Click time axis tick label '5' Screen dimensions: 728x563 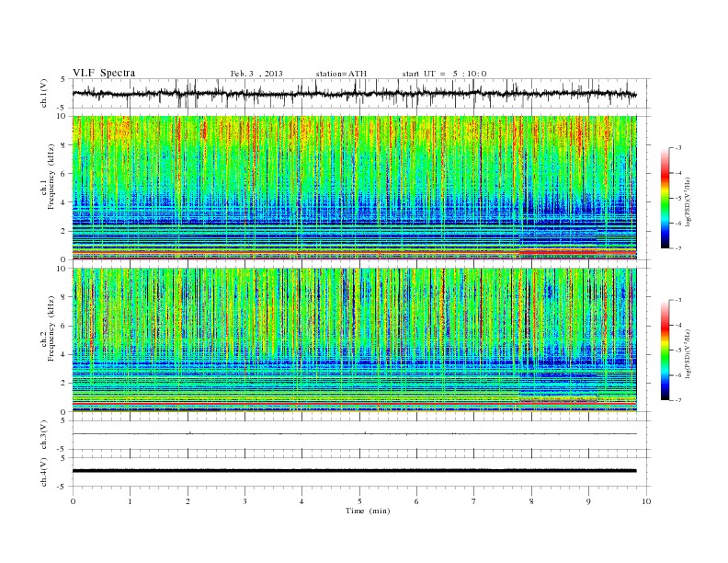(x=359, y=501)
